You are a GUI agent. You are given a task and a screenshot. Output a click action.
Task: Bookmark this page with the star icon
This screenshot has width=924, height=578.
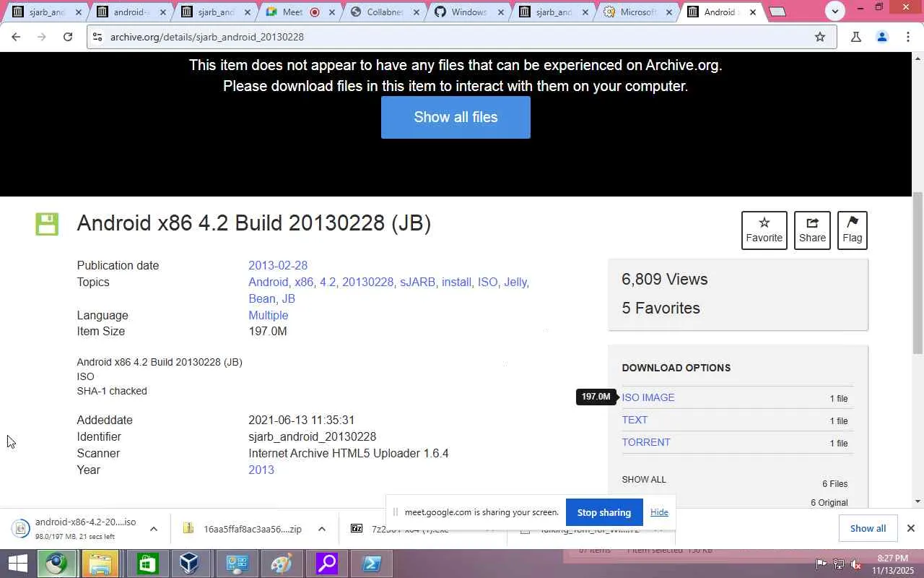pyautogui.click(x=820, y=37)
